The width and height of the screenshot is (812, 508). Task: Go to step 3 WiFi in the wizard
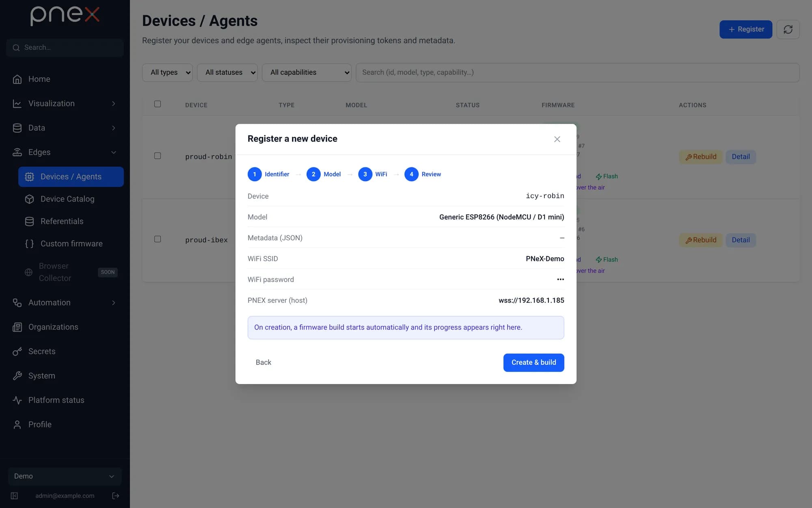pos(373,174)
